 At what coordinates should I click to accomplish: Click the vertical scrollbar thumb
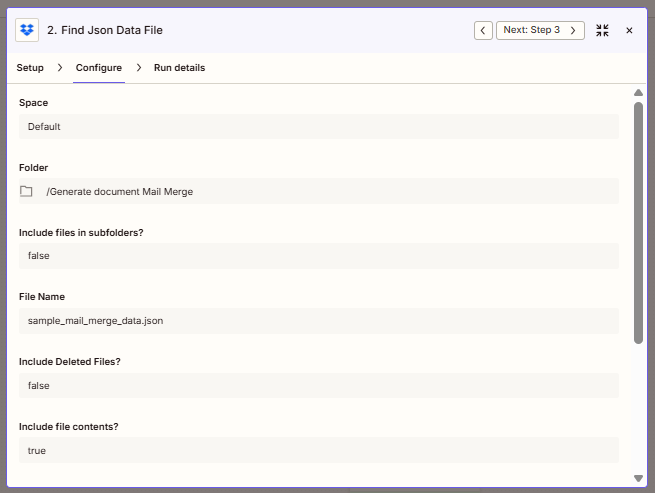tap(638, 220)
